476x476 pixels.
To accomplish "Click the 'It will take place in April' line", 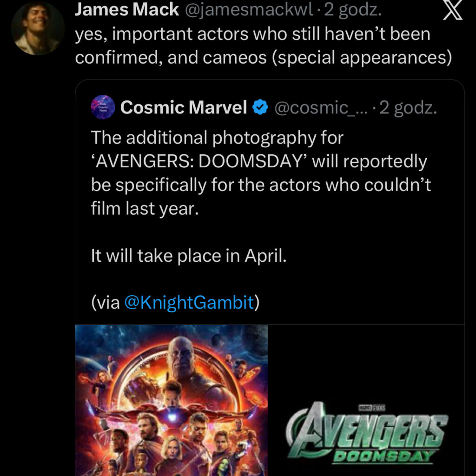I will click(x=189, y=256).
